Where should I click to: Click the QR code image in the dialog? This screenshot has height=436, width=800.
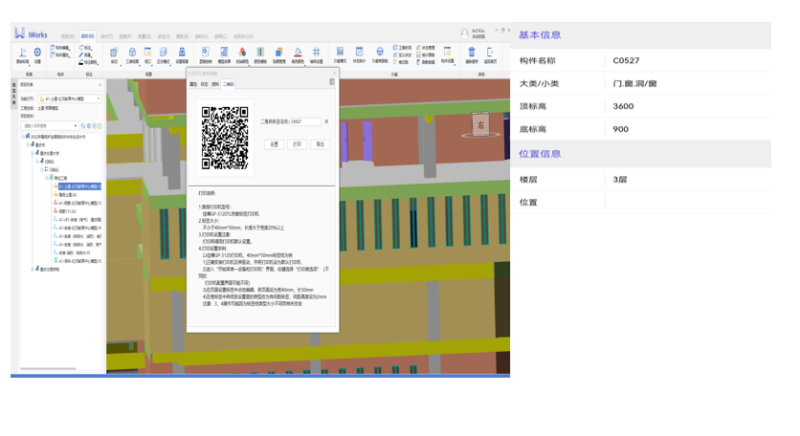pos(224,138)
